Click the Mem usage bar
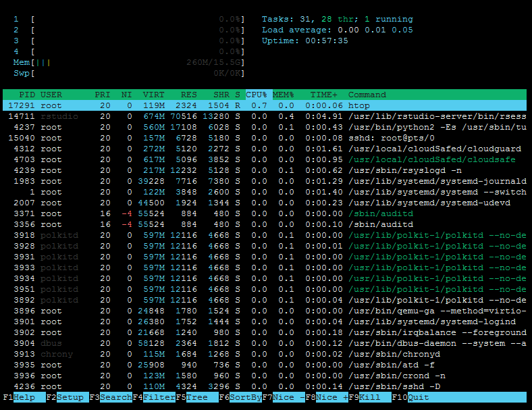 point(129,62)
